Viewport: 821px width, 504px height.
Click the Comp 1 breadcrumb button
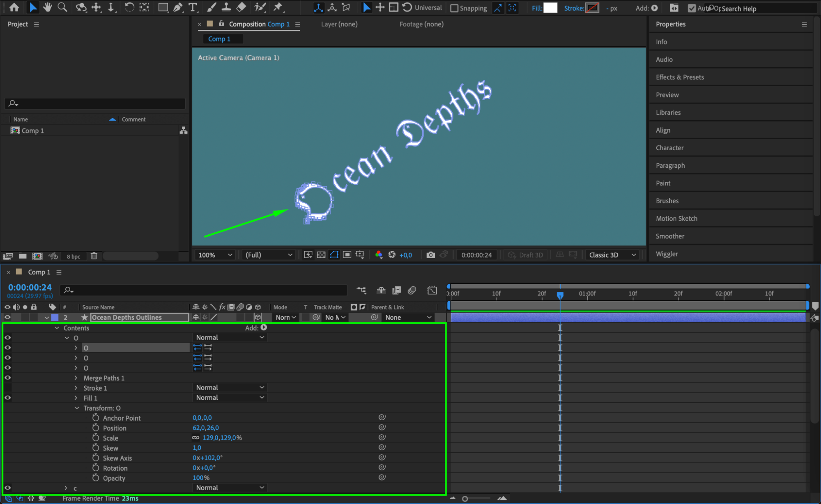click(219, 39)
